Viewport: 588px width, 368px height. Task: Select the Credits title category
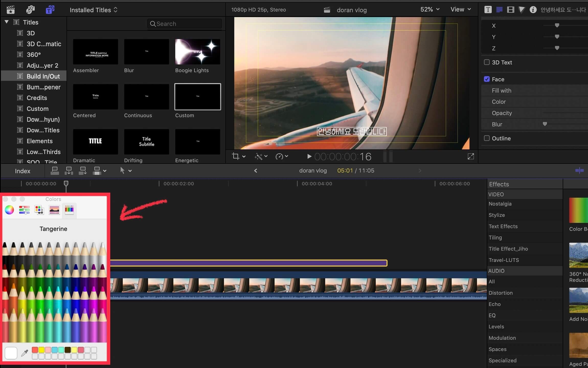coord(37,98)
